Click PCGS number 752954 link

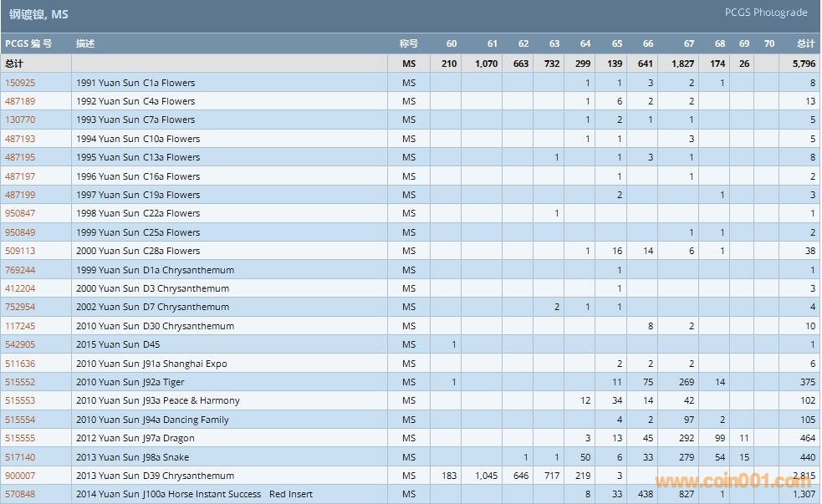[20, 307]
